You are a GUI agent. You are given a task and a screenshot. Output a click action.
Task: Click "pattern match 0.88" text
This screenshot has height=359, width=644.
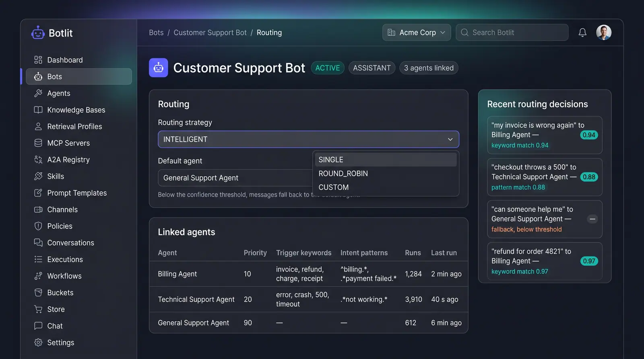click(x=518, y=187)
